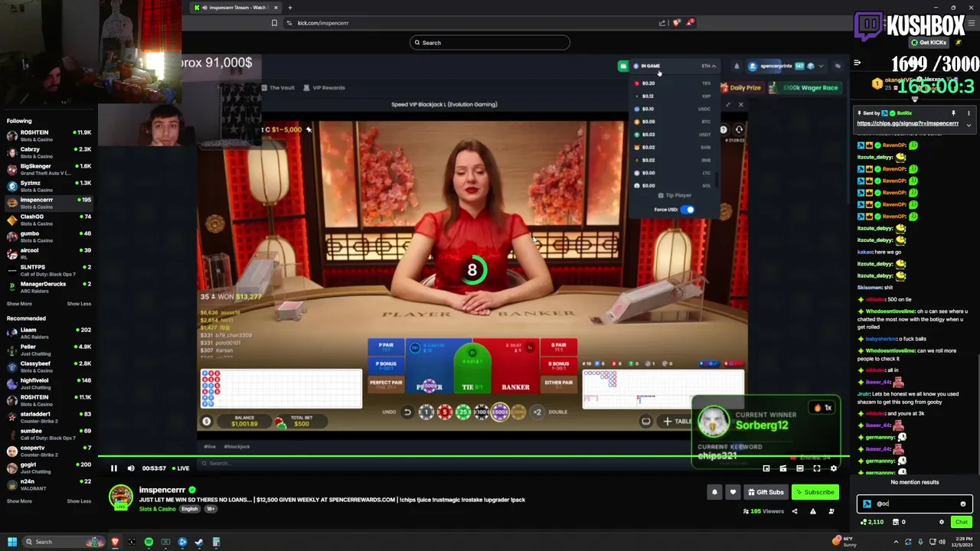
Task: Switch to theater mode icon
Action: coord(800,468)
